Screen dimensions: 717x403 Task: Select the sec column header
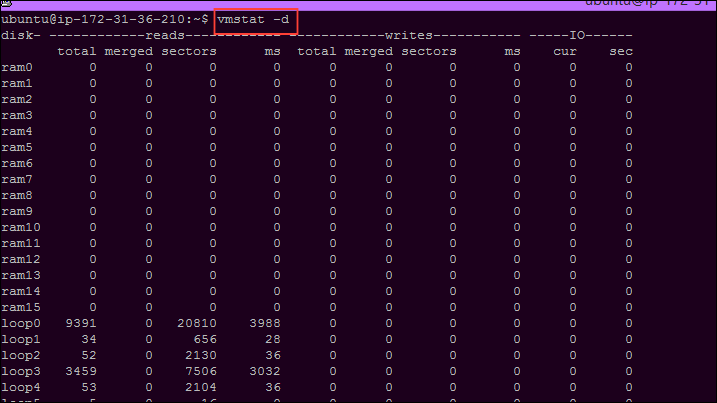click(621, 51)
